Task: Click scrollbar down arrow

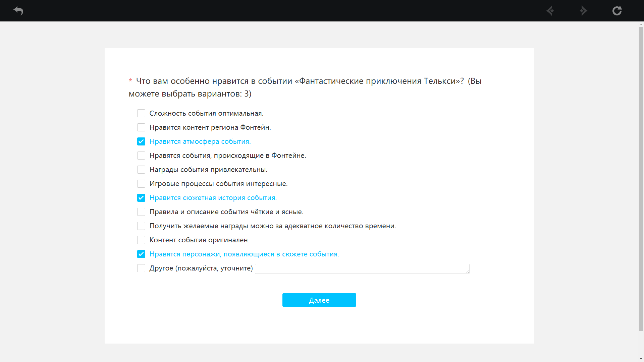Action: pyautogui.click(x=641, y=359)
